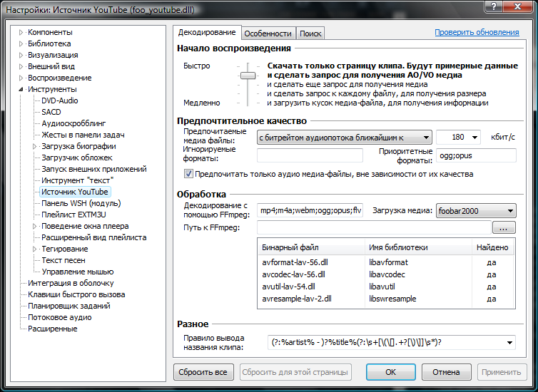Open the Загрузка медиа foobar2000 dropdown

[x=476, y=211]
